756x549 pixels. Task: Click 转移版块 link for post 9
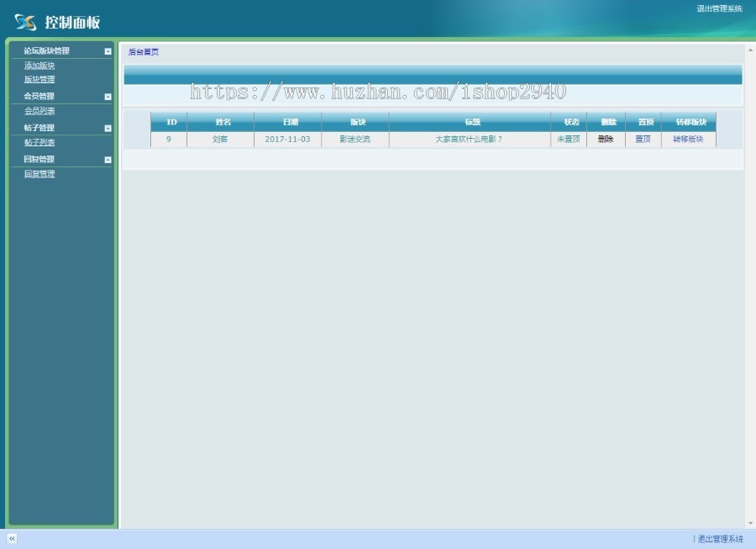click(688, 139)
